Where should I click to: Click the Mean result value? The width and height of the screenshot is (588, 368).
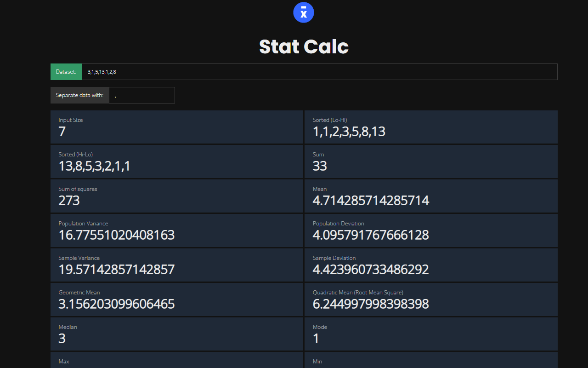coord(371,201)
